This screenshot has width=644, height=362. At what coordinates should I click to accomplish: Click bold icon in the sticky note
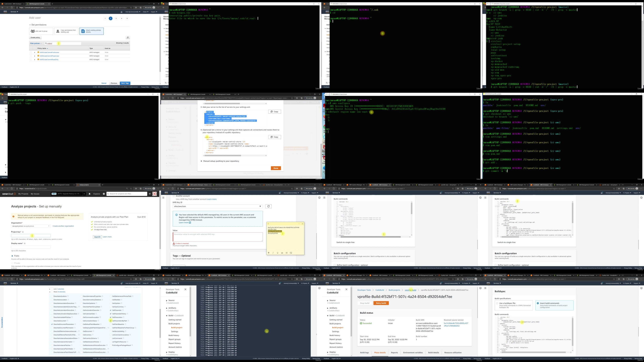coord(269,253)
